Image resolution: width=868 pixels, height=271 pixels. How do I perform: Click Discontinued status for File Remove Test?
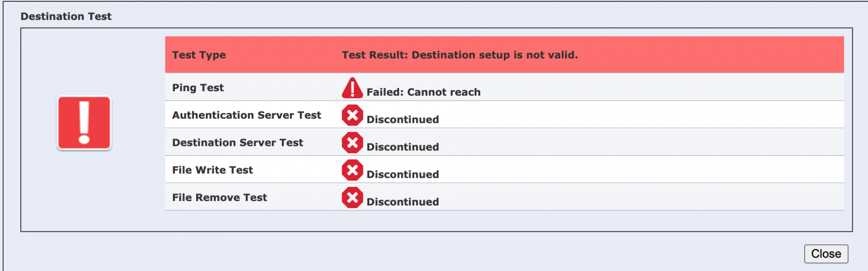pos(402,202)
